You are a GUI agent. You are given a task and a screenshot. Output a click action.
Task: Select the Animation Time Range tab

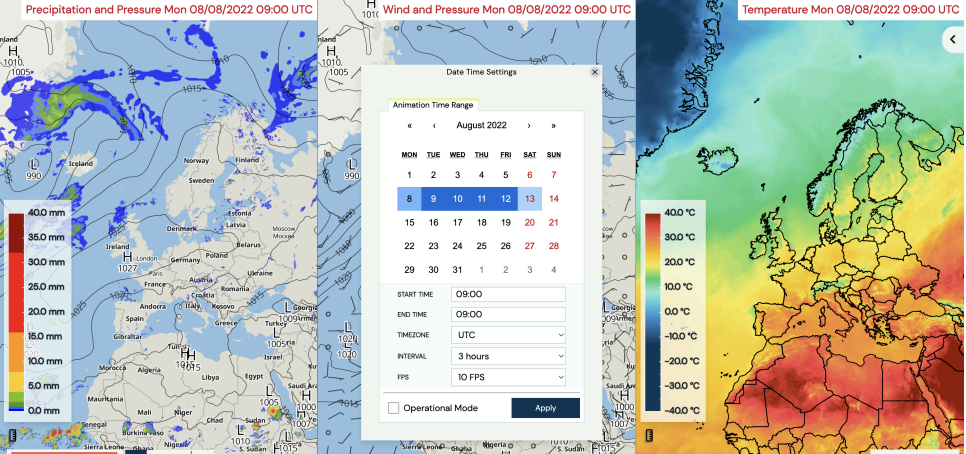[433, 105]
